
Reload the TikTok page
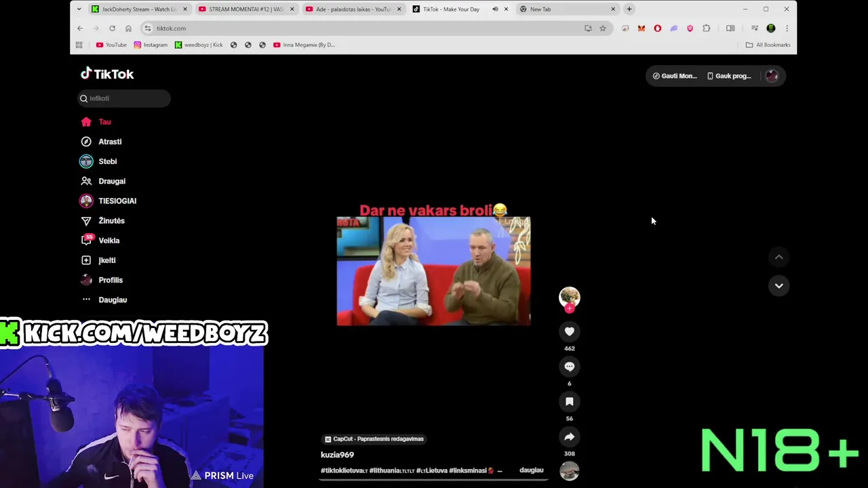[112, 28]
